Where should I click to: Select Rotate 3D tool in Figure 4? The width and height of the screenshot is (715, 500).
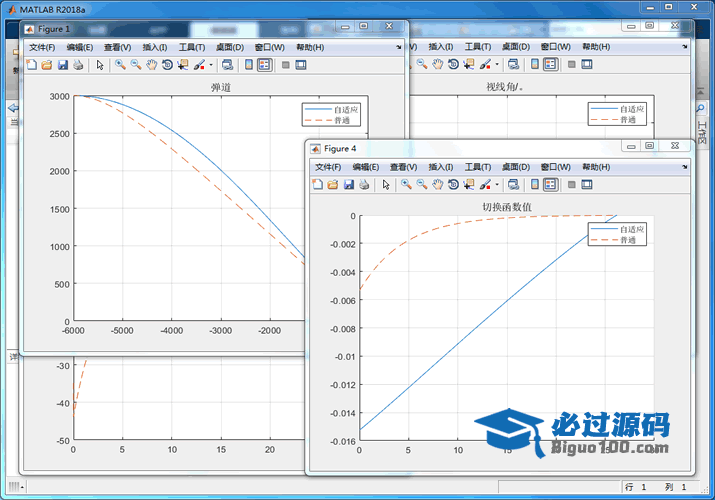coord(453,184)
